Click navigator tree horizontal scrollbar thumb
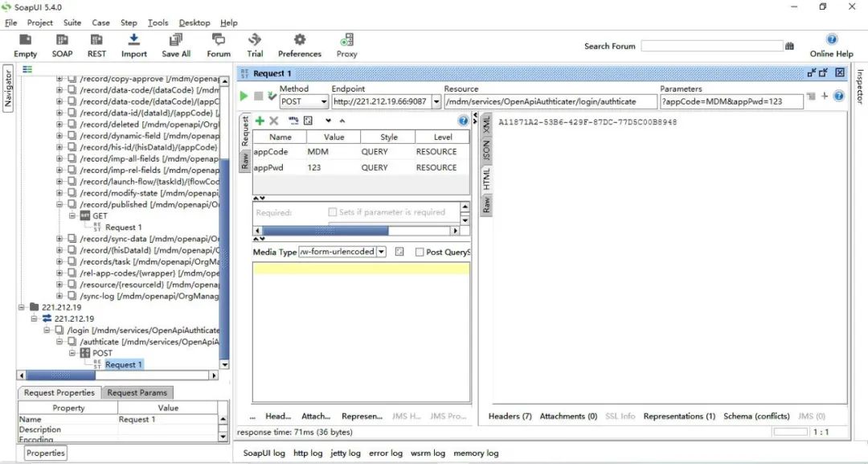 click(61, 376)
